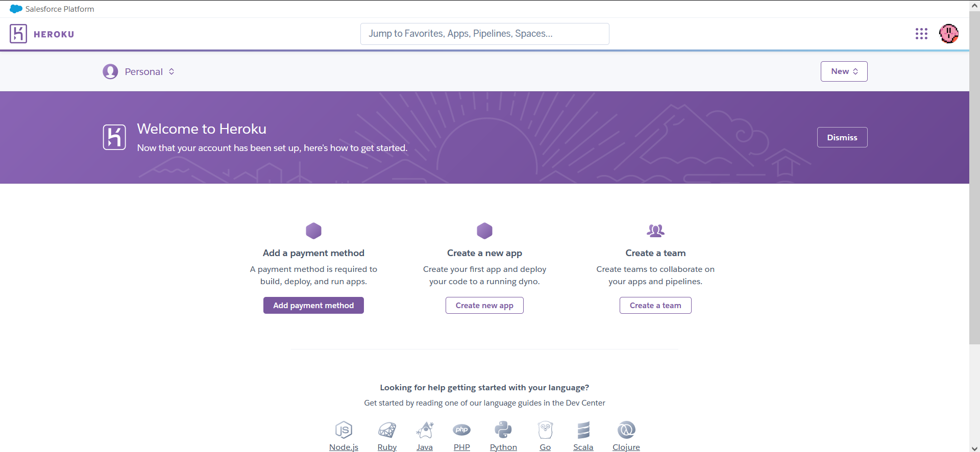This screenshot has width=980, height=452.
Task: Open the apps grid launcher icon
Action: 921,34
